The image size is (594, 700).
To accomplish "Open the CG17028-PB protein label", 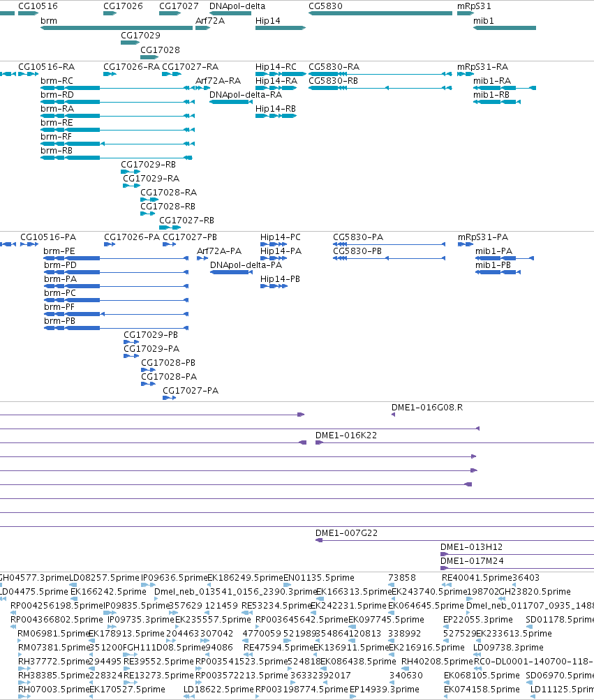I will (168, 363).
